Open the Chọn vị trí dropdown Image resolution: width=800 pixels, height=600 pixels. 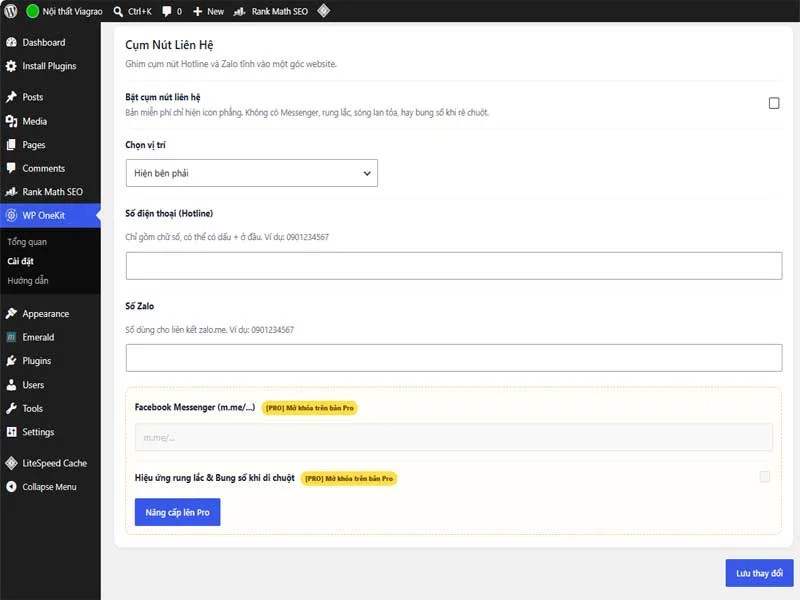coord(252,173)
